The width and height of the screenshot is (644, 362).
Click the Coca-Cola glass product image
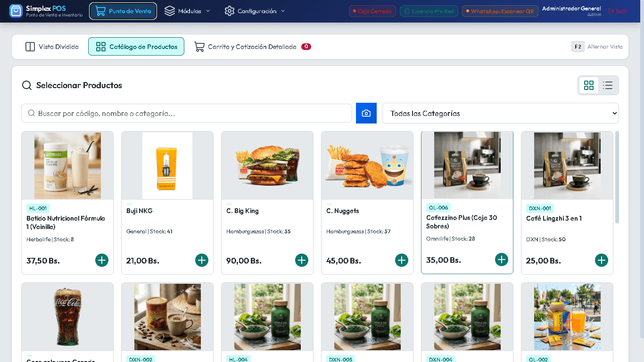(67, 317)
